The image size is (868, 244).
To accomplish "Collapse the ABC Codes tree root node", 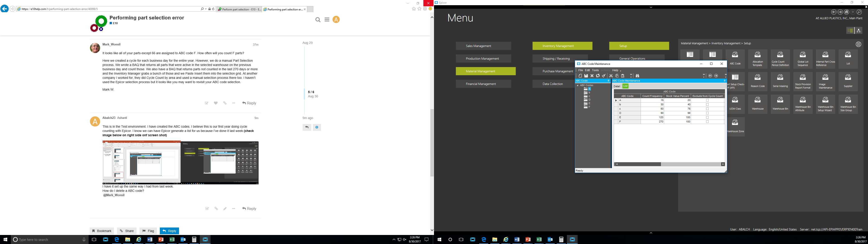I will tap(578, 85).
